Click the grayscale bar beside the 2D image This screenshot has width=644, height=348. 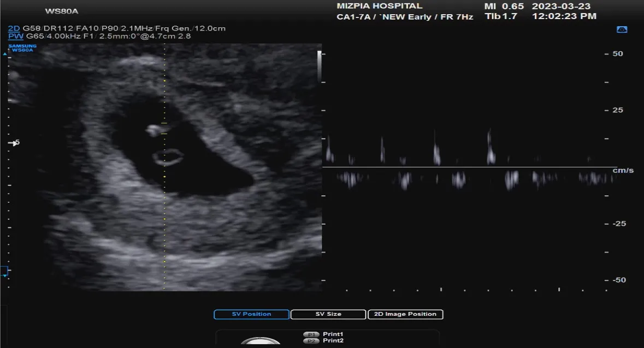(x=319, y=67)
